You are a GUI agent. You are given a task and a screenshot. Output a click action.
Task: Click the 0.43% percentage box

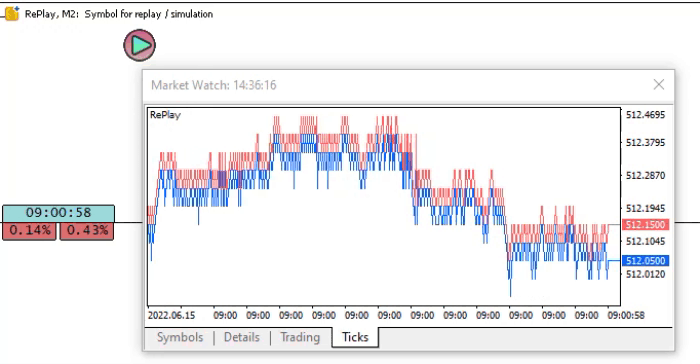(87, 231)
